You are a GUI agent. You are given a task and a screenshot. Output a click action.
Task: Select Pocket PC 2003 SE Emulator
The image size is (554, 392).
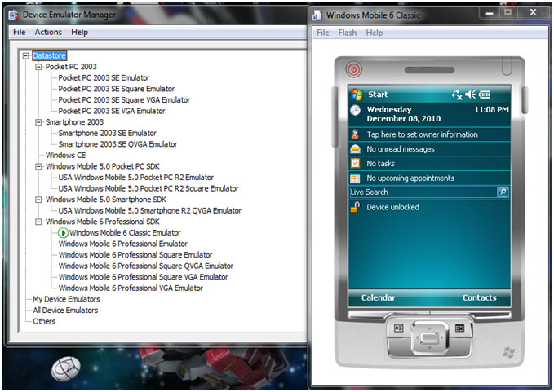pos(104,77)
